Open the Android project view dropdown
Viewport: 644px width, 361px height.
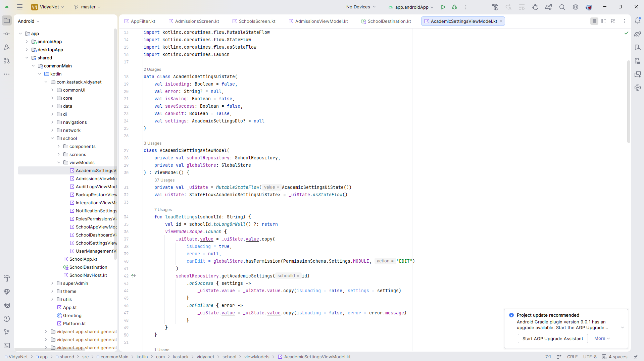click(29, 21)
